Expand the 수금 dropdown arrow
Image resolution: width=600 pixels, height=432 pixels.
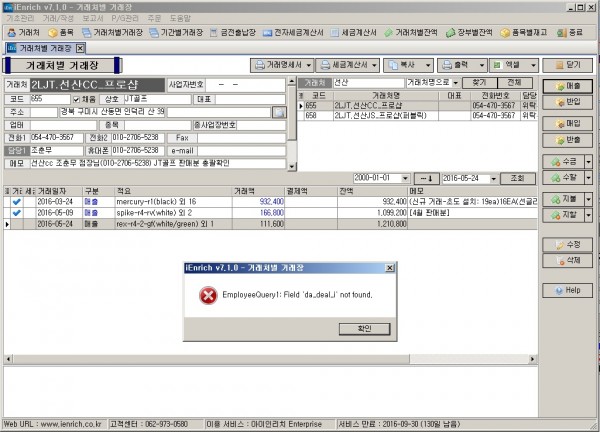click(x=586, y=161)
